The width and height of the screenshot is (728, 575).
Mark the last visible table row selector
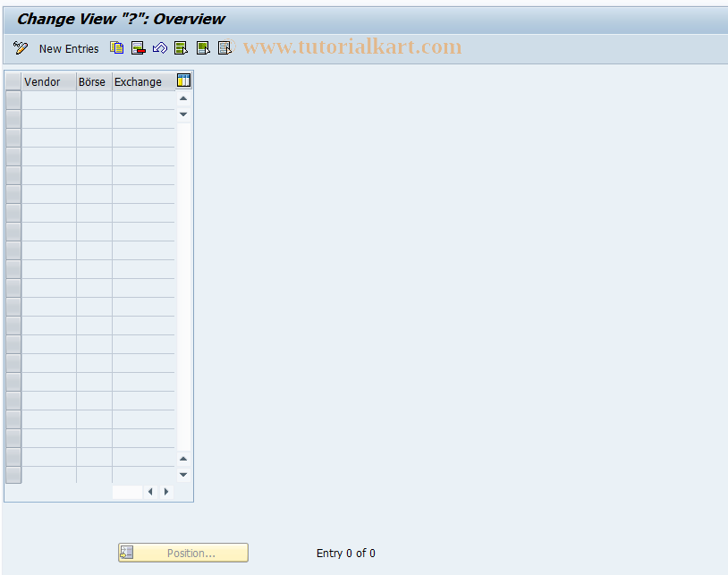pyautogui.click(x=13, y=476)
